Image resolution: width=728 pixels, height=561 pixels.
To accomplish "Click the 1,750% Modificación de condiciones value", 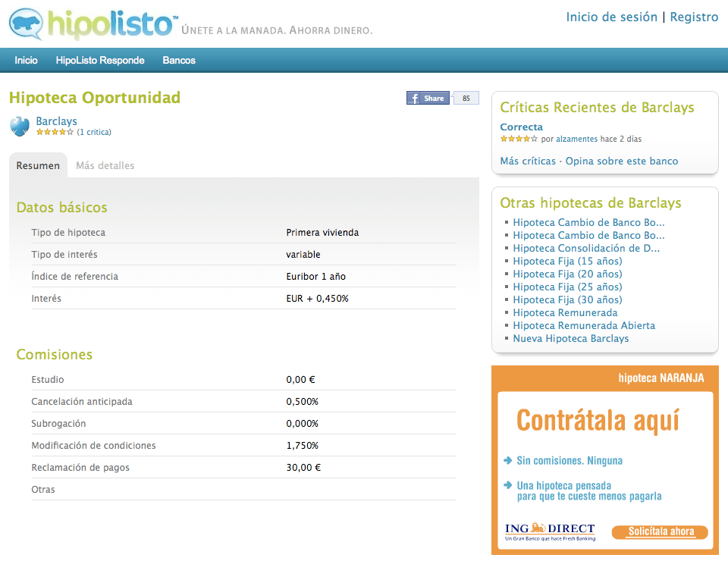I will pyautogui.click(x=303, y=446).
